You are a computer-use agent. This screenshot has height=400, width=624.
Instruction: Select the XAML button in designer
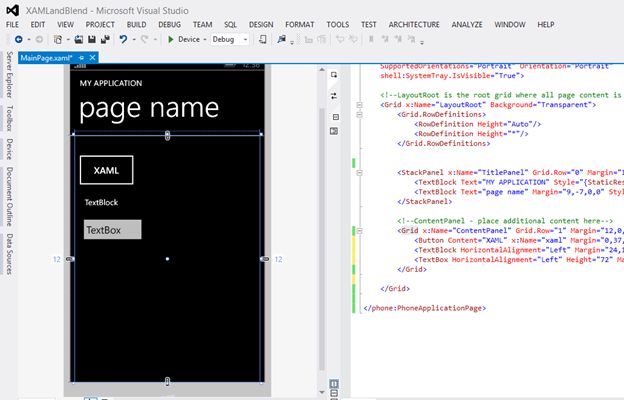coord(106,170)
